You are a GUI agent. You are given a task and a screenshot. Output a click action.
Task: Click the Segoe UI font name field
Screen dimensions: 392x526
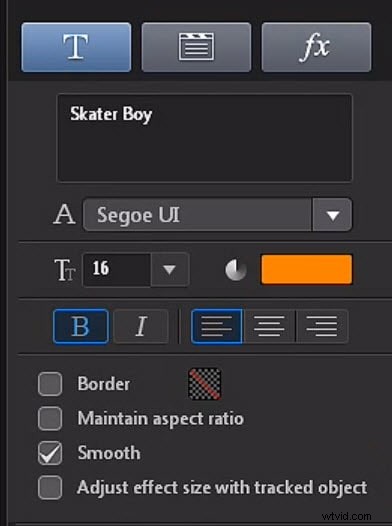[198, 215]
